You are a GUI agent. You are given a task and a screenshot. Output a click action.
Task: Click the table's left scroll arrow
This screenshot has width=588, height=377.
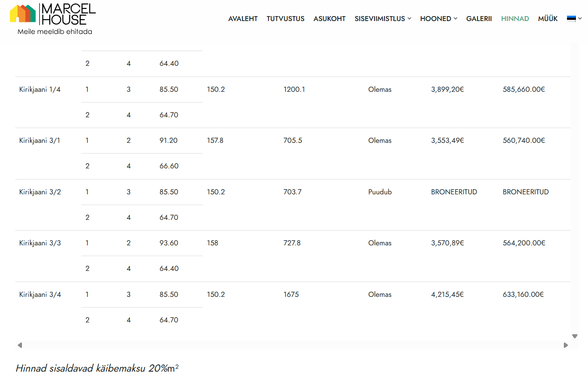[x=20, y=345]
